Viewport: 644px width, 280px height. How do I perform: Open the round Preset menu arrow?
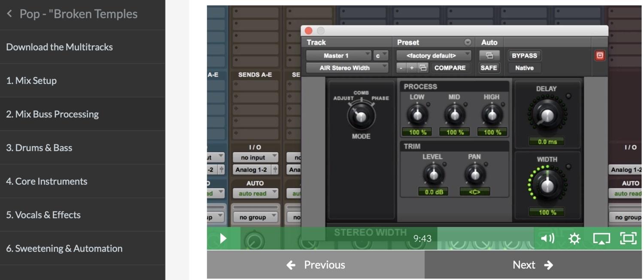[468, 42]
